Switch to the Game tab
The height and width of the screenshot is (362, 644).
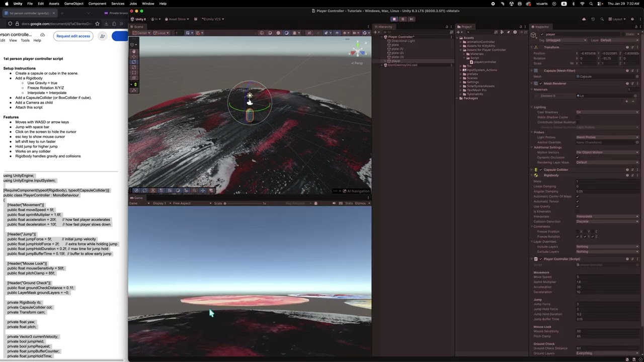pos(137,198)
